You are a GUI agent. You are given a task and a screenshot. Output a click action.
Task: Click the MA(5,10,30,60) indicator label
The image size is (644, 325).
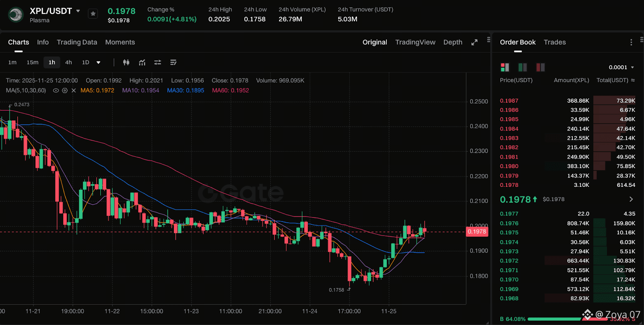tap(26, 91)
